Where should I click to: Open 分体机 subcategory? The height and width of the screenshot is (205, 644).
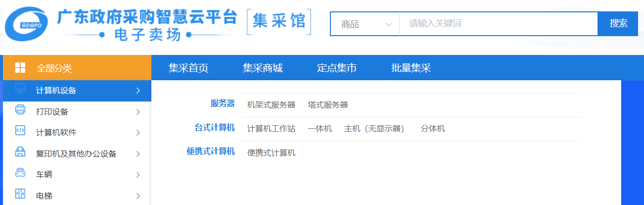(433, 129)
